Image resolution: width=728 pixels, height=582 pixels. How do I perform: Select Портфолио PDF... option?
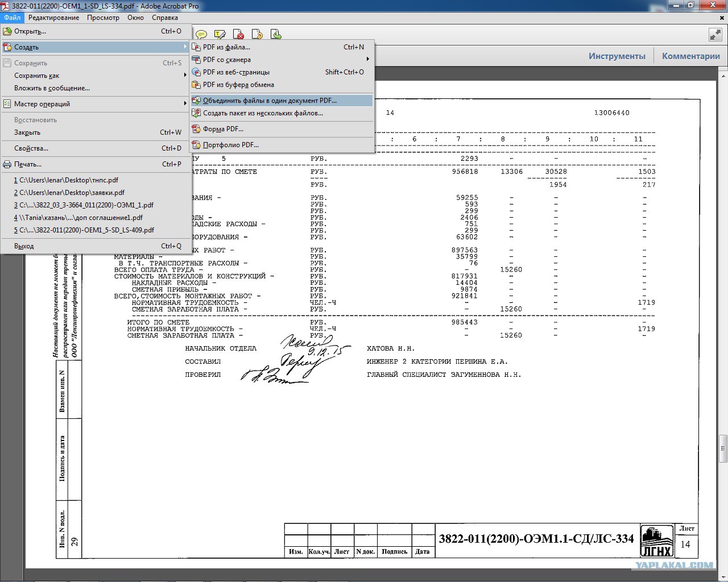pyautogui.click(x=282, y=145)
